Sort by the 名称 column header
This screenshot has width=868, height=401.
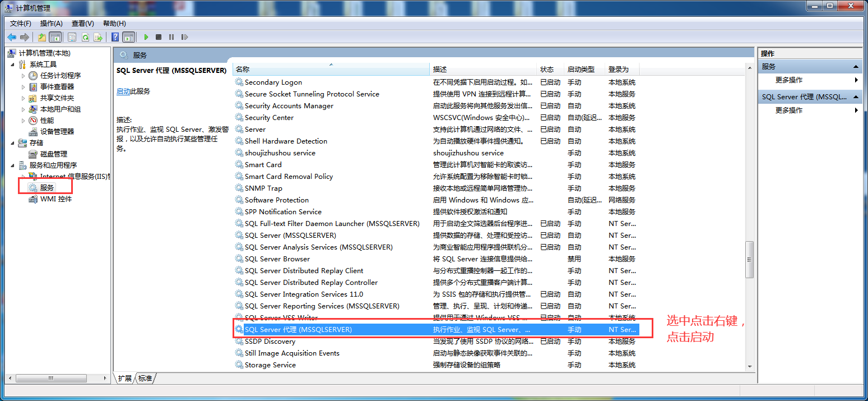(x=331, y=69)
